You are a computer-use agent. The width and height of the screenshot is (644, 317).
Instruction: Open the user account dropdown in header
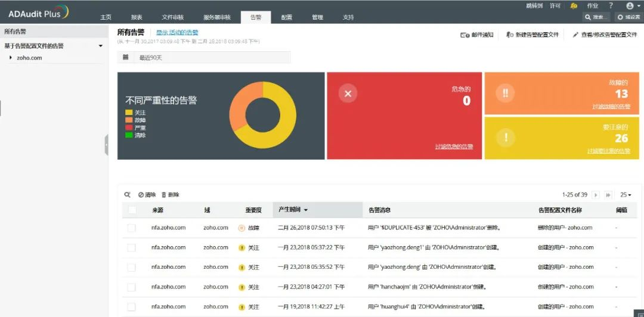(631, 6)
